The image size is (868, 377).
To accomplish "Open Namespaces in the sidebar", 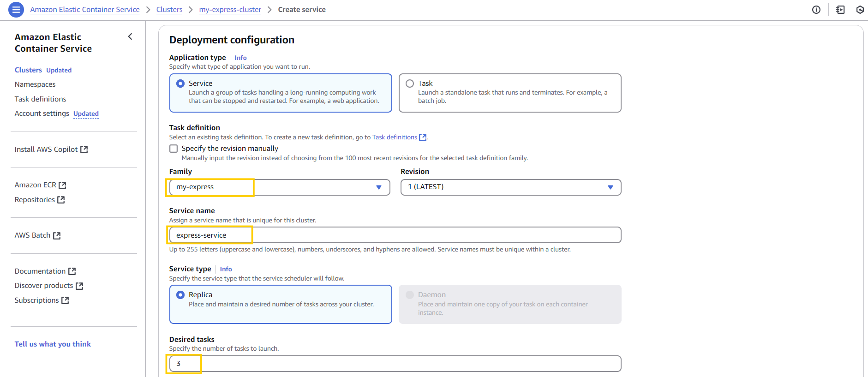I will point(35,84).
